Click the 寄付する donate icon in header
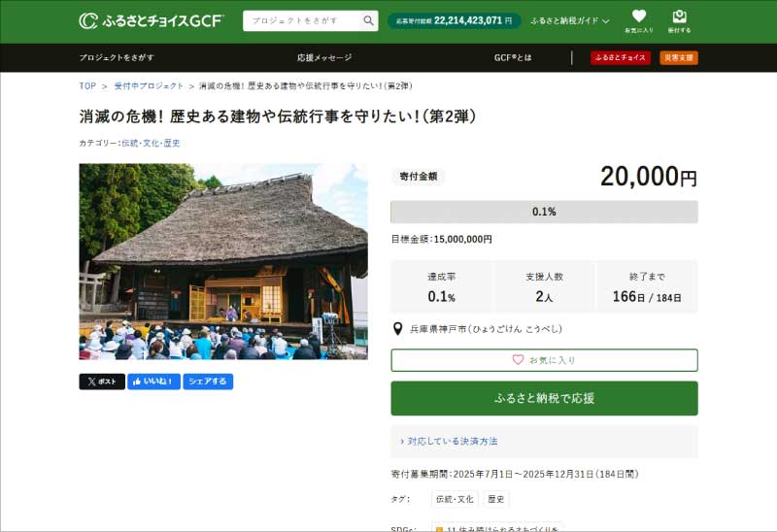This screenshot has height=532, width=777. tap(679, 20)
